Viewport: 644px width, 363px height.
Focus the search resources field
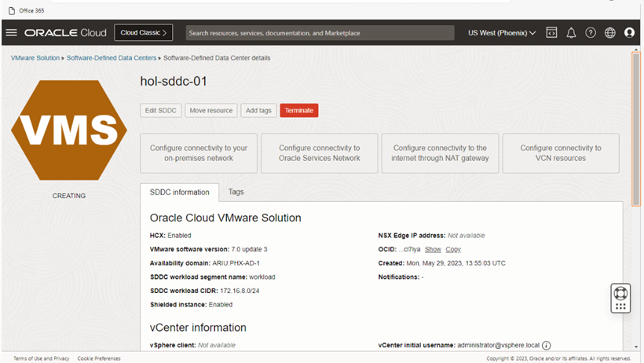click(x=320, y=33)
